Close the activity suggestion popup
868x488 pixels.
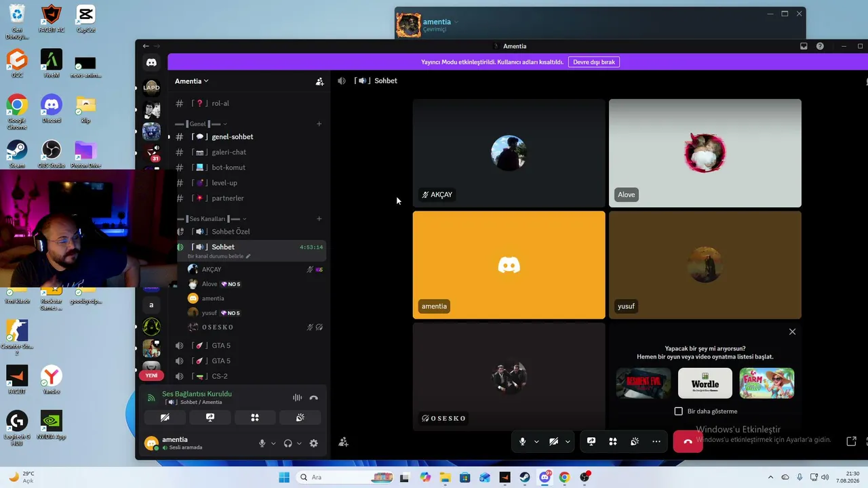(x=792, y=331)
